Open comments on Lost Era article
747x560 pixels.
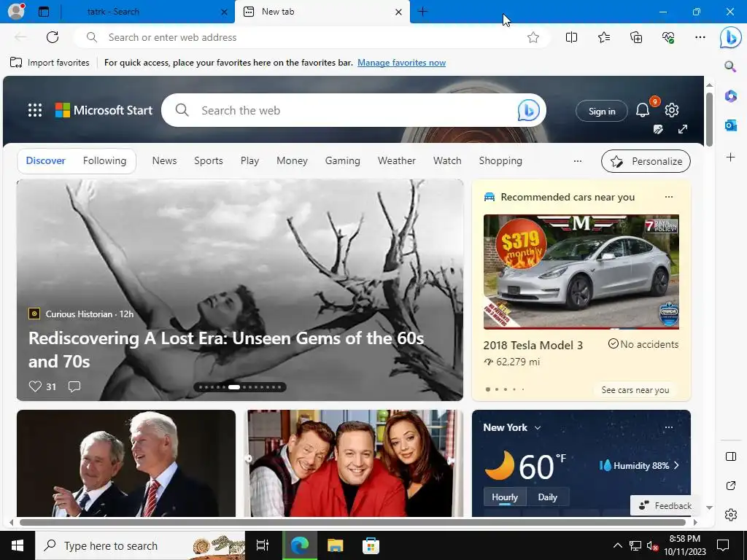pos(74,386)
